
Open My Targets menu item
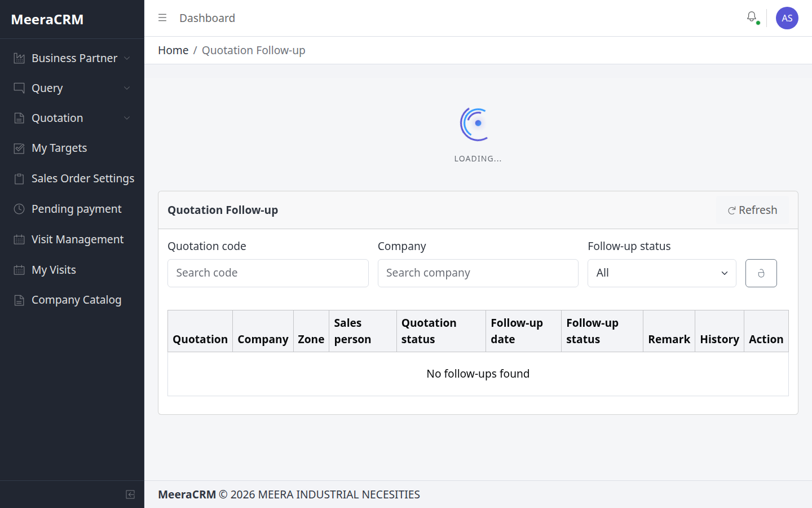[72, 148]
